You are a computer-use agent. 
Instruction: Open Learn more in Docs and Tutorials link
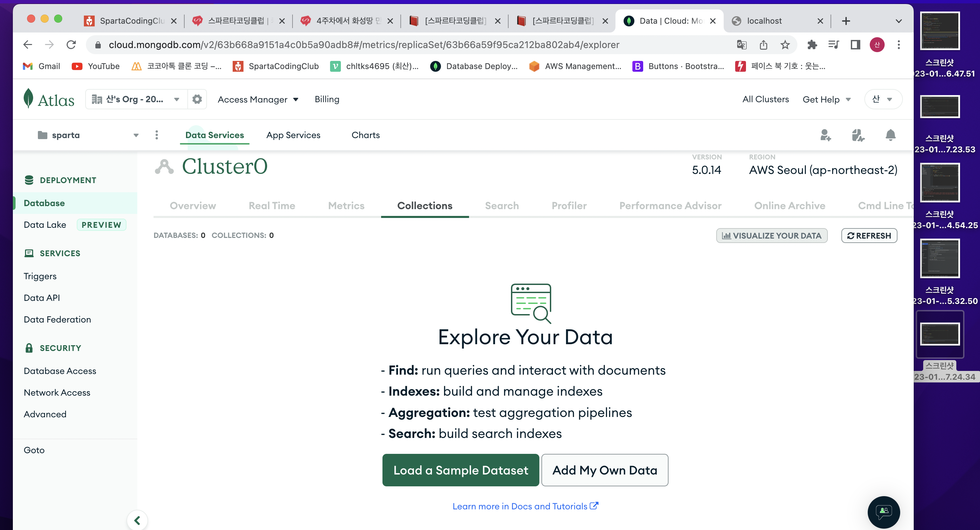coord(526,506)
